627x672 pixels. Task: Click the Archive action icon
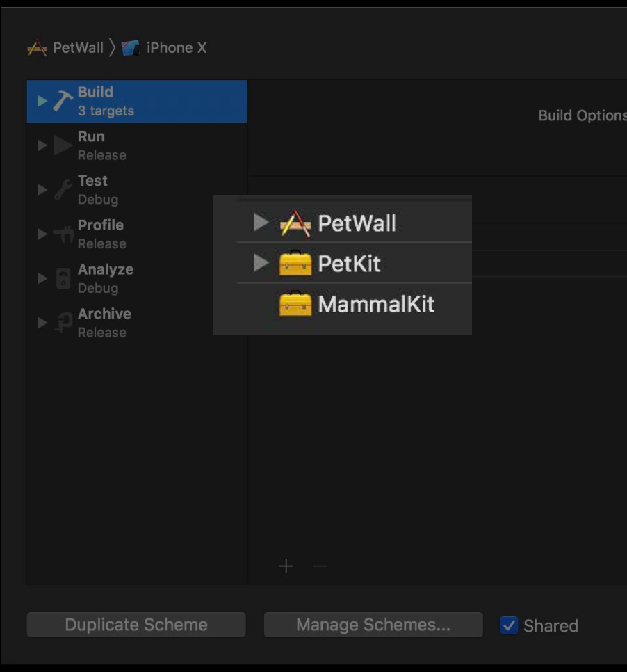tap(63, 323)
